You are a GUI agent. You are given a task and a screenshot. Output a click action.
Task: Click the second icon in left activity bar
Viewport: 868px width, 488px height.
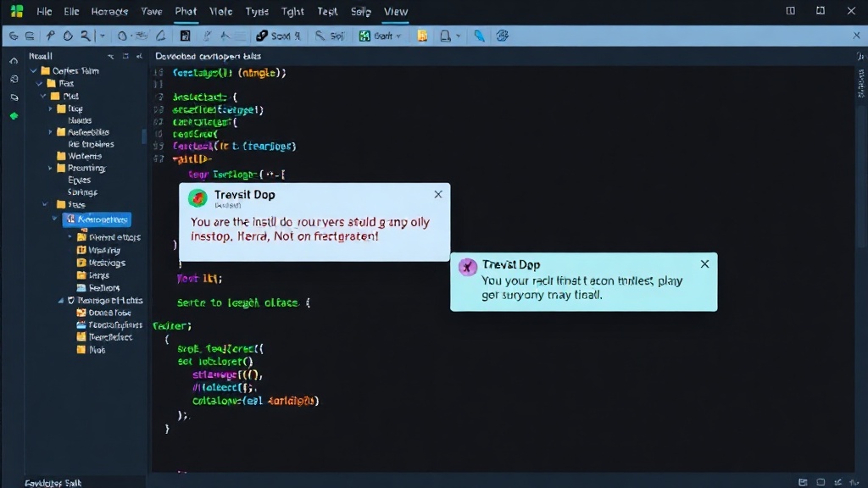coord(14,79)
